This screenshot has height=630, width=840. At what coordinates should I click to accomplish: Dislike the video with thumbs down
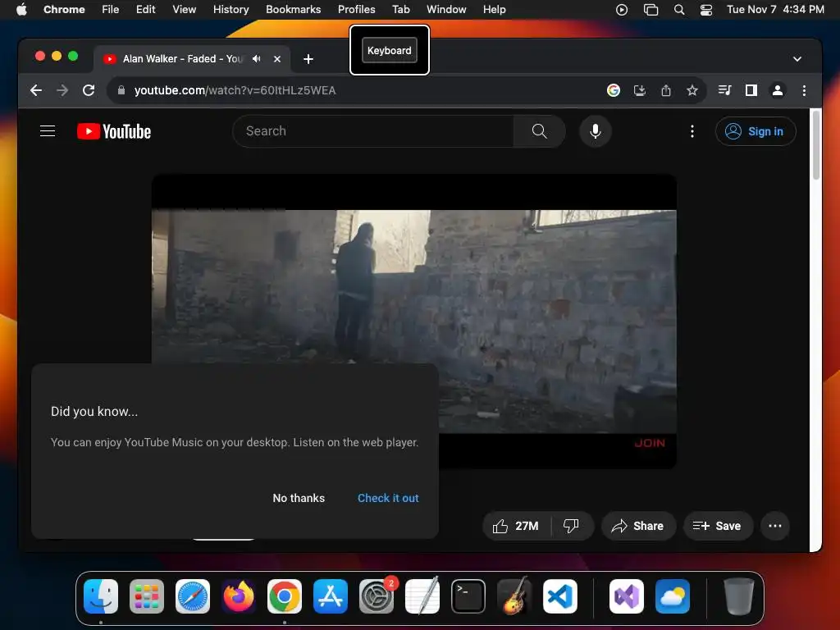(571, 526)
